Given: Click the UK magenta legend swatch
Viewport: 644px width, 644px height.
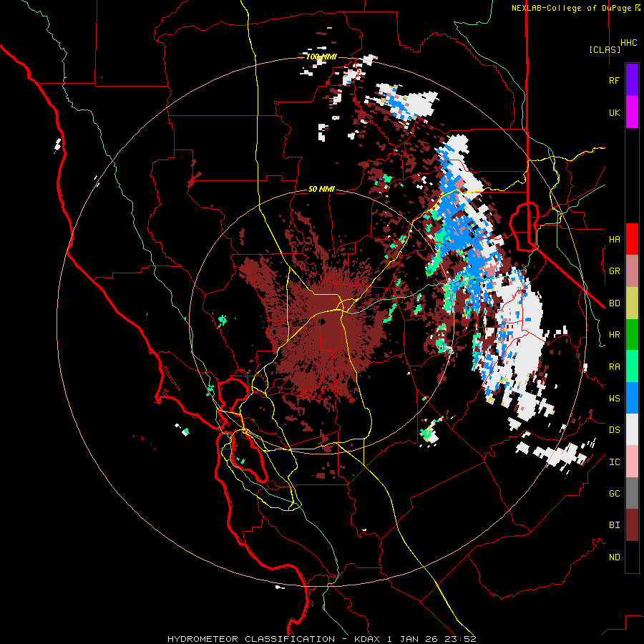Looking at the screenshot, I should point(632,112).
